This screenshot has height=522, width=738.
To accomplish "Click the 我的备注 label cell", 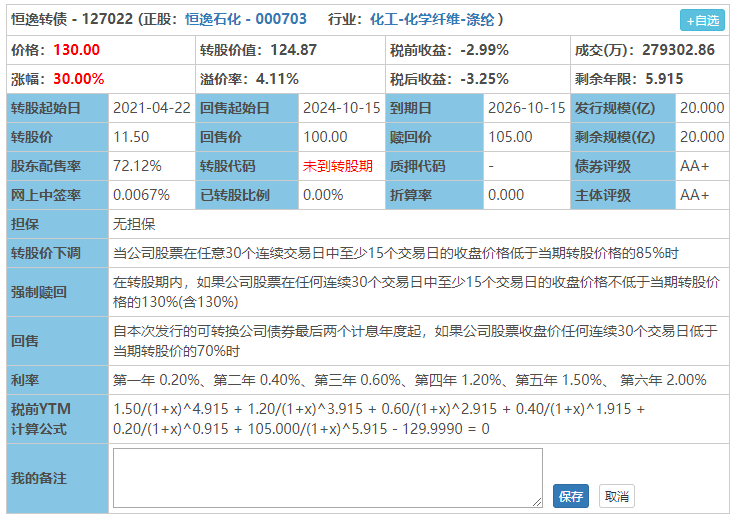I will coord(57,478).
